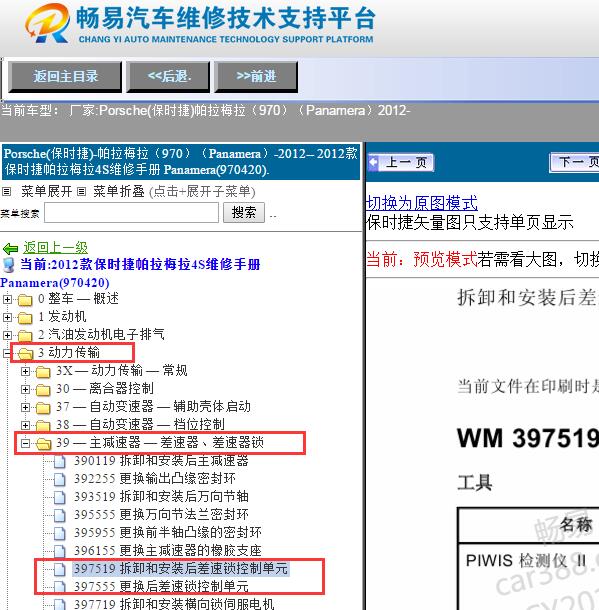Screen dimensions: 599x610
Task: Open the previous page via 上一页
Action: pyautogui.click(x=401, y=162)
